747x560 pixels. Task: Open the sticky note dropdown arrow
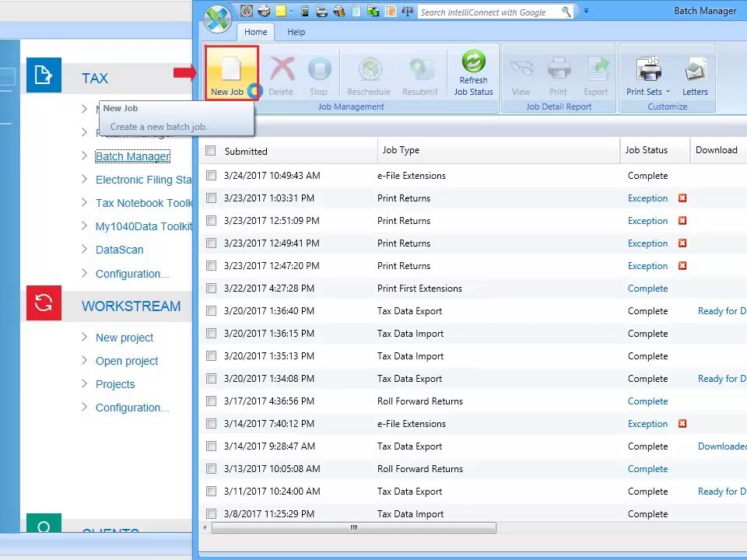pos(291,12)
